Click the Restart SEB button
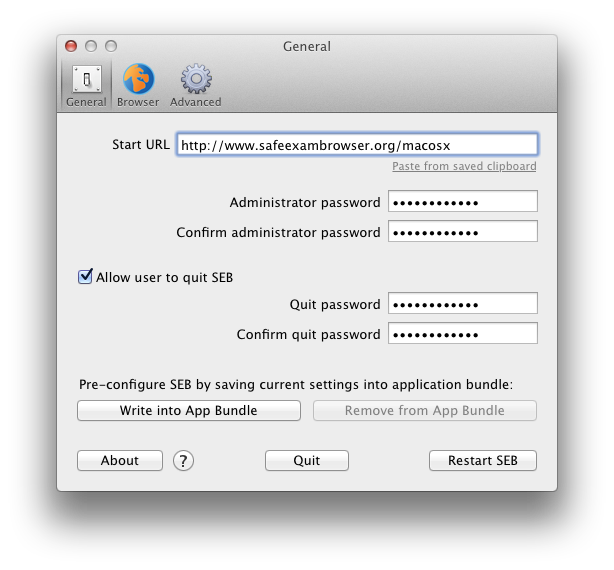Image resolution: width=614 pixels, height=570 pixels. click(483, 460)
